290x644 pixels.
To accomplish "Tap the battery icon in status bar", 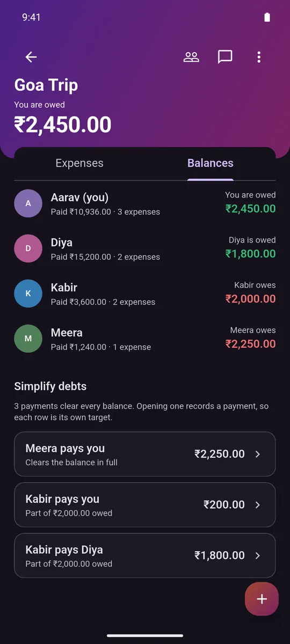I will point(267,17).
